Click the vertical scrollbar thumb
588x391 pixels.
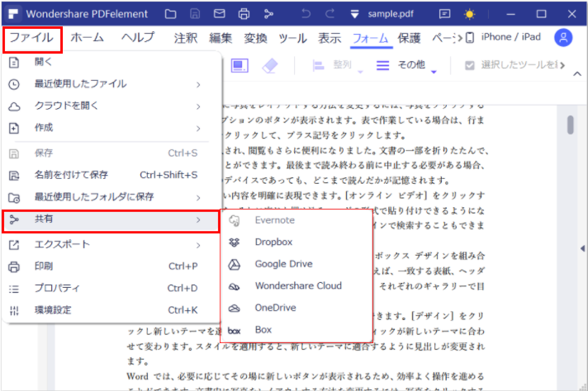(x=571, y=125)
